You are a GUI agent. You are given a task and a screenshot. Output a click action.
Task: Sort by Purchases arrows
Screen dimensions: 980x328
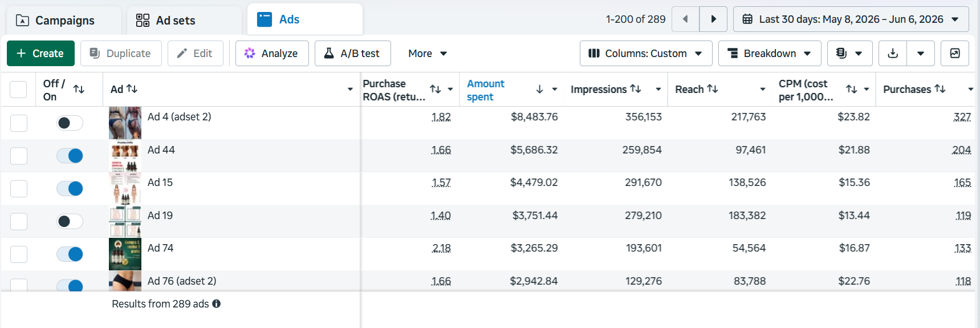click(x=940, y=89)
